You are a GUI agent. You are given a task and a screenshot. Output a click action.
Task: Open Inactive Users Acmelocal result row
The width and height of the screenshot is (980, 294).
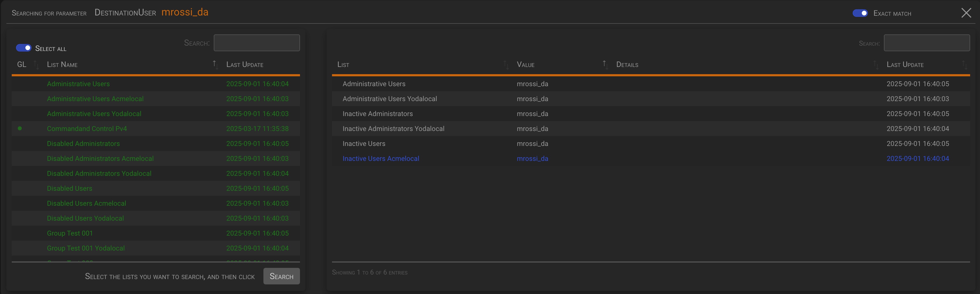coord(380,158)
